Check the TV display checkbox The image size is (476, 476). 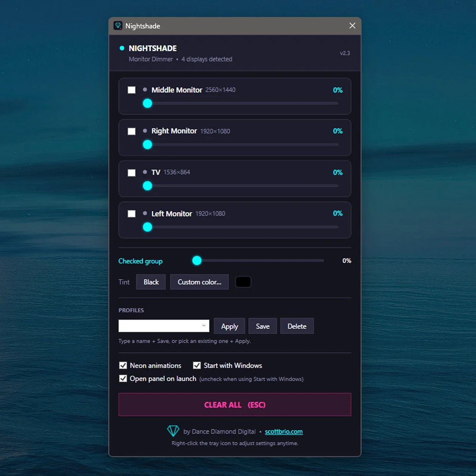[x=132, y=173]
